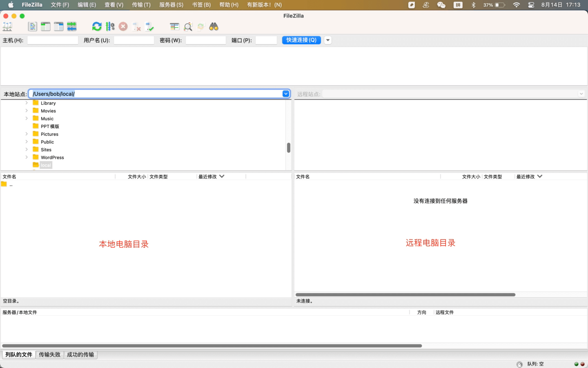588x368 pixels.
Task: Toggle local directory tree icon
Action: 46,27
